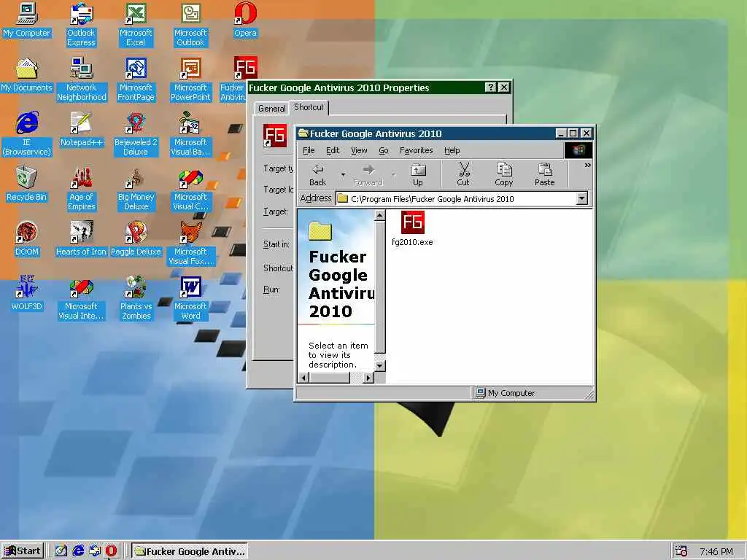Select the fg2010.exe file in folder
Viewport: 747px width, 560px height.
click(x=413, y=229)
